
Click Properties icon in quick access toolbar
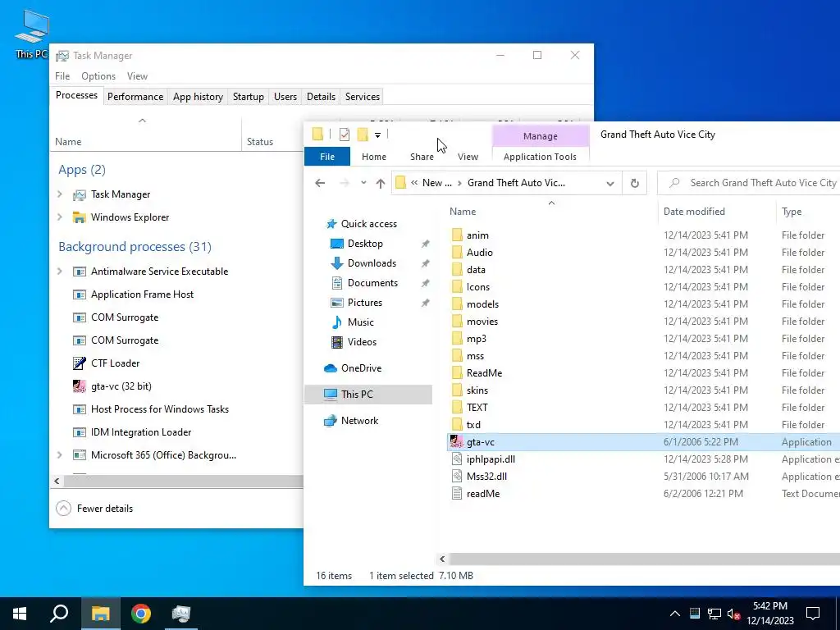(x=345, y=135)
